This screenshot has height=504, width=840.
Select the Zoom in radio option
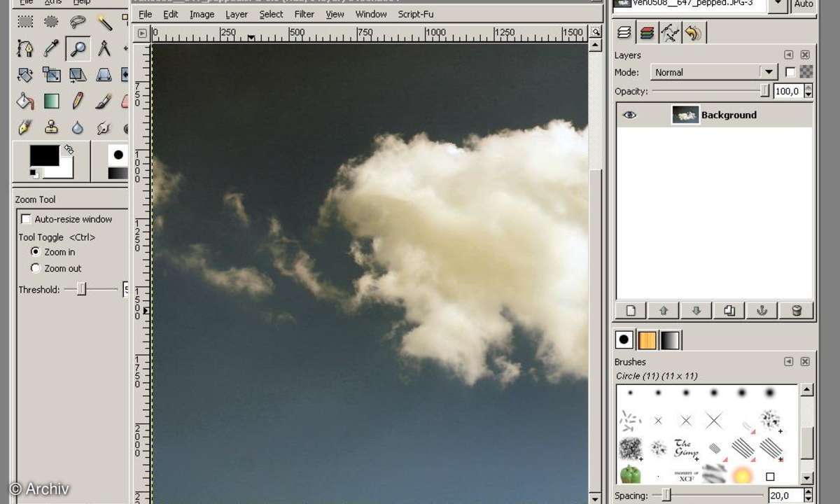[36, 252]
